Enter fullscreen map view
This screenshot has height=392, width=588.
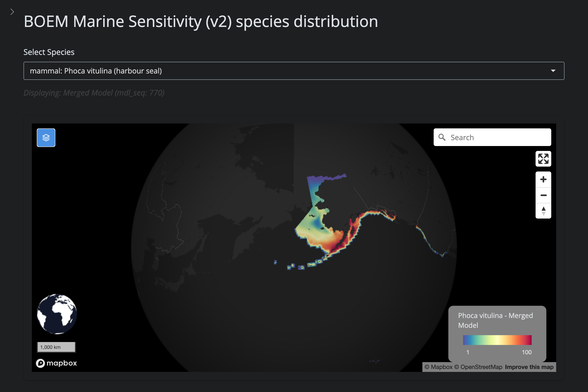click(543, 159)
